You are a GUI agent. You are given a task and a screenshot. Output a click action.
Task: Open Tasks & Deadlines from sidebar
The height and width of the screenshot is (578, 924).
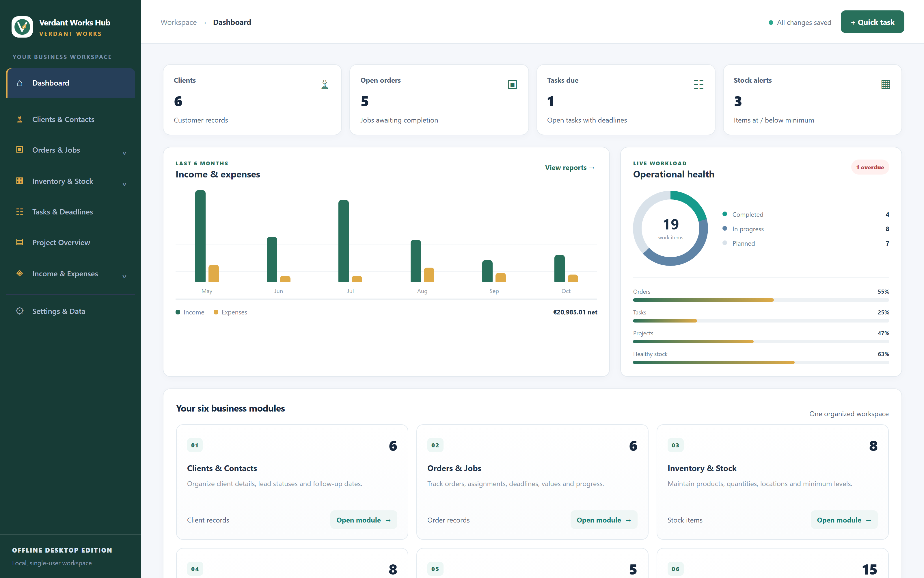click(x=71, y=212)
